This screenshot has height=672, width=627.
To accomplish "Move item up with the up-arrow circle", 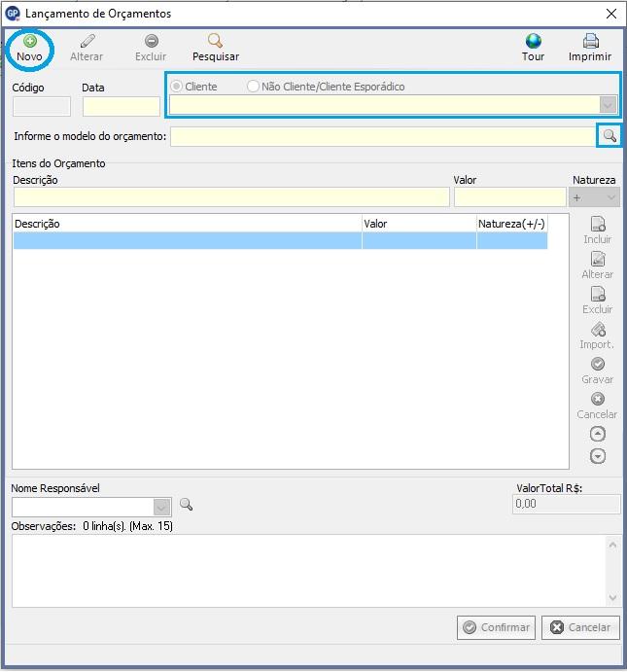I will click(598, 434).
